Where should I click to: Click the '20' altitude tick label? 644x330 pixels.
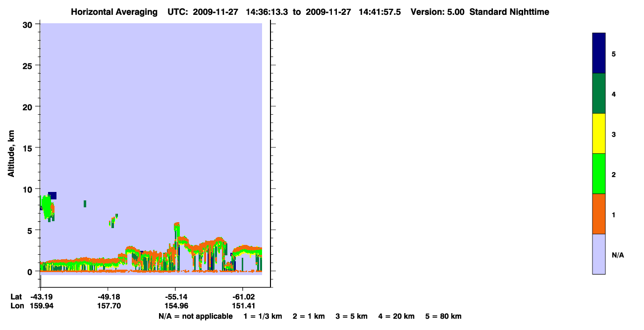pyautogui.click(x=29, y=106)
